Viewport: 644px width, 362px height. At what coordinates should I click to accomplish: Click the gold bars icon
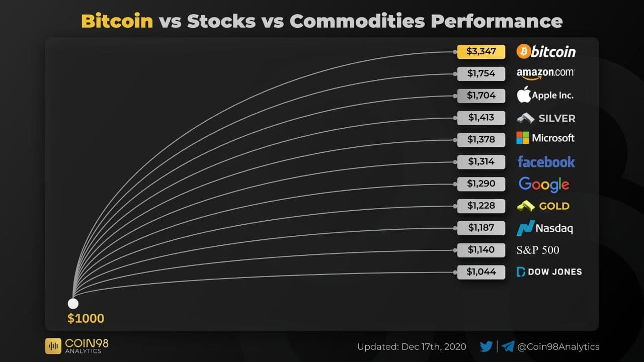coord(526,206)
